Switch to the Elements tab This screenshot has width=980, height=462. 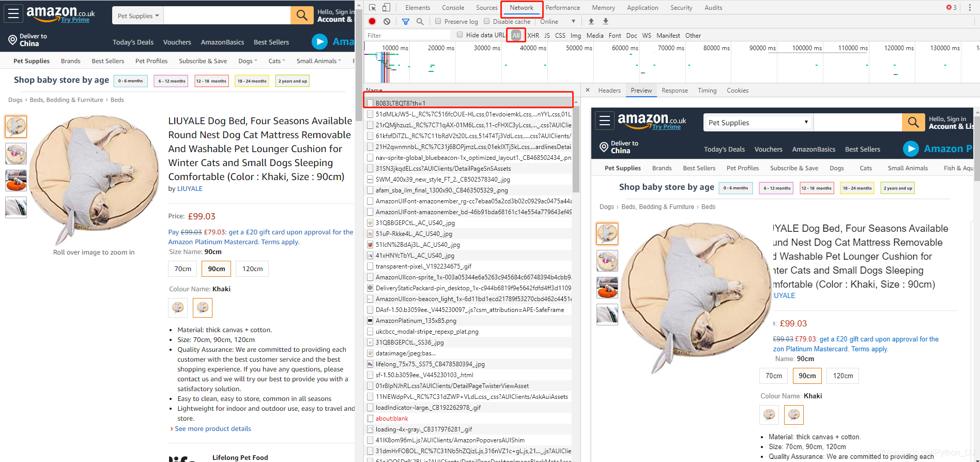[x=418, y=7]
